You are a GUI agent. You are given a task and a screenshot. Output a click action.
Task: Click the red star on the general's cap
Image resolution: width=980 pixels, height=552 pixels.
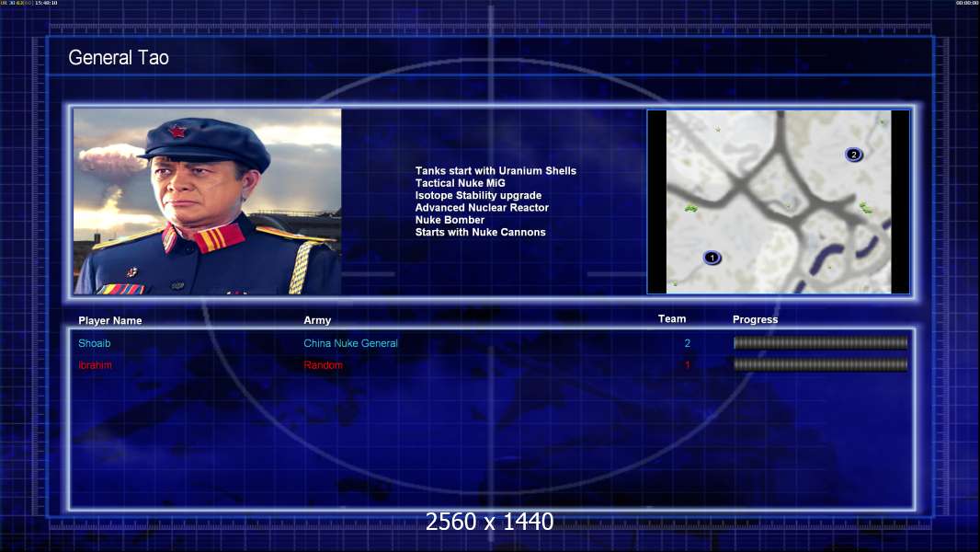click(177, 131)
